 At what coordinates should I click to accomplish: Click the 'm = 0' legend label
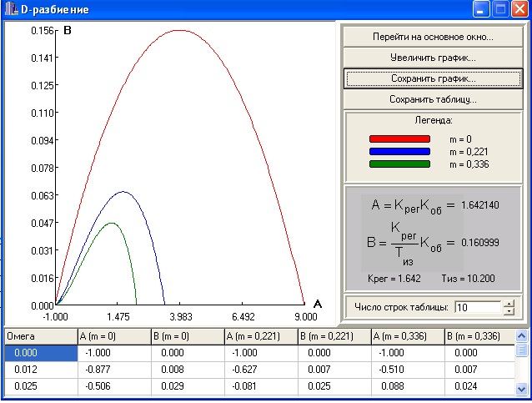pyautogui.click(x=460, y=139)
